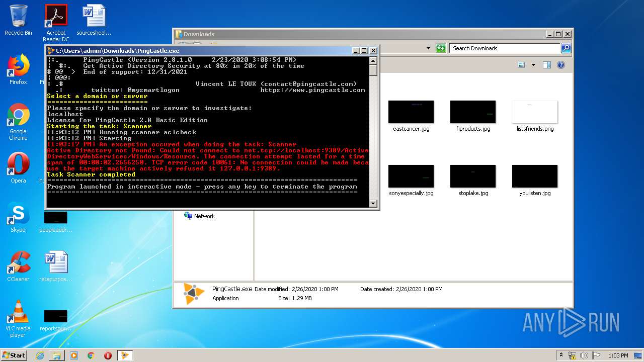Image resolution: width=644 pixels, height=362 pixels.
Task: Open the sourcesheal Word document icon
Action: pyautogui.click(x=94, y=20)
